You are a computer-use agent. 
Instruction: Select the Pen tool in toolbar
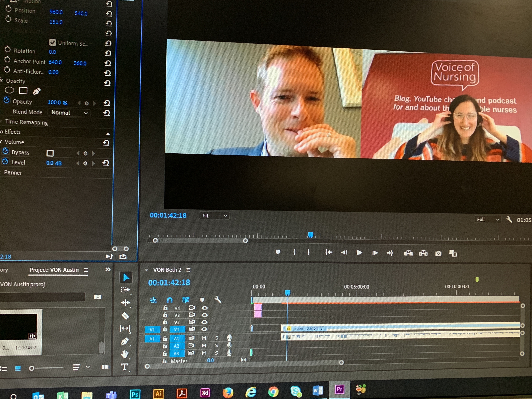[x=125, y=341]
